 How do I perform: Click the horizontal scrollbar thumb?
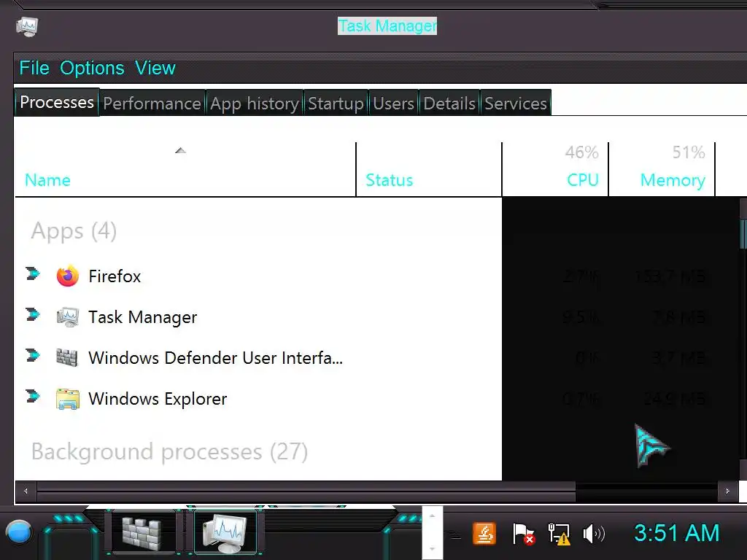click(x=306, y=491)
